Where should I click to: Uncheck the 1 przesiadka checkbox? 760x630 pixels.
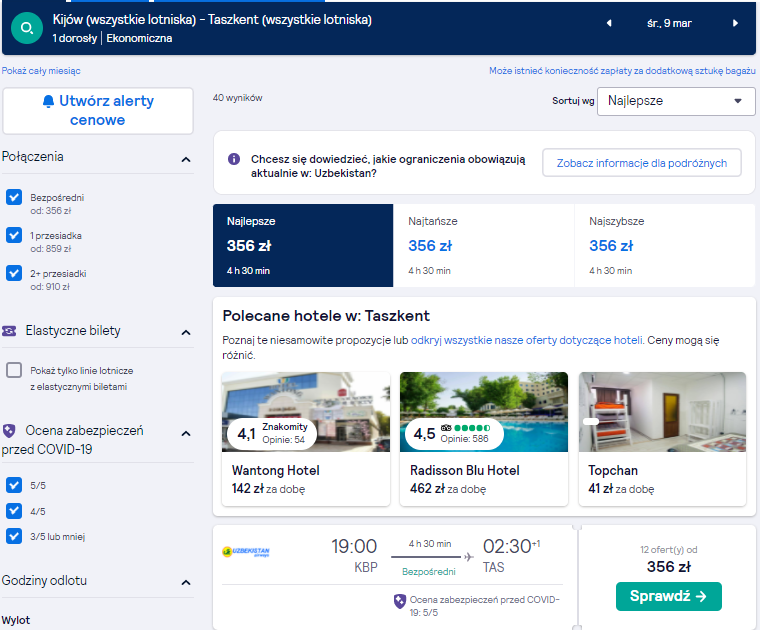point(14,235)
